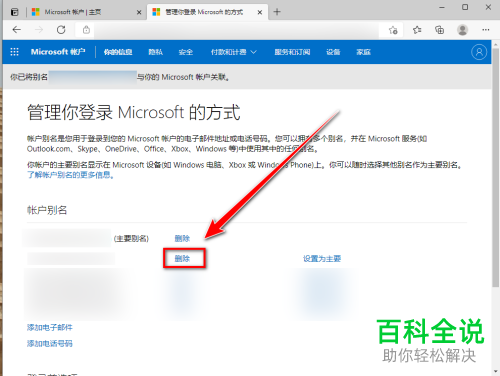500x376 pixels.
Task: Select the 管理你登录 Microsoft 的方式 tab
Action: pyautogui.click(x=208, y=12)
